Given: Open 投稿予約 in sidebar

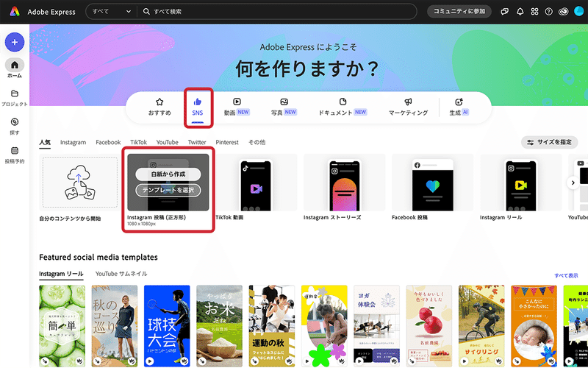Looking at the screenshot, I should pyautogui.click(x=15, y=155).
